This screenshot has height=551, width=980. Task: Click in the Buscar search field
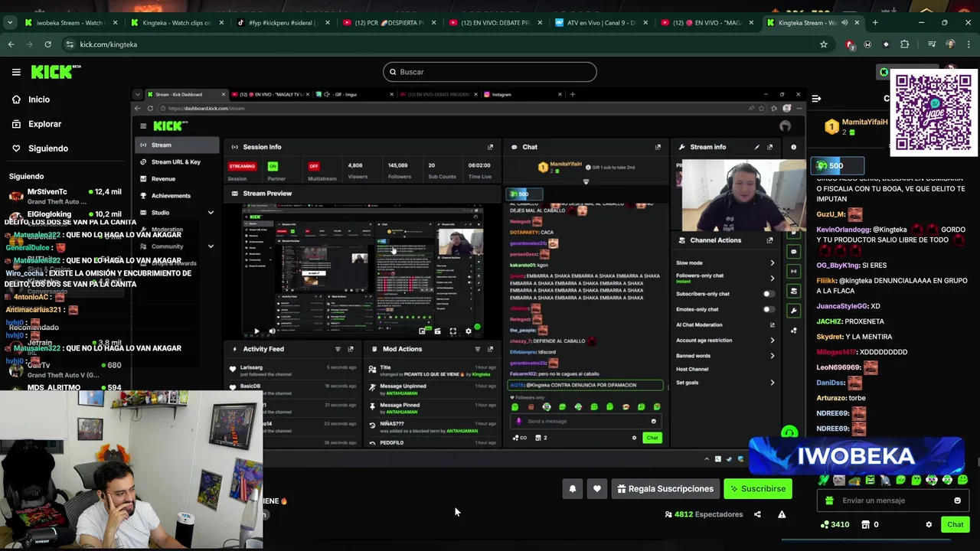490,72
